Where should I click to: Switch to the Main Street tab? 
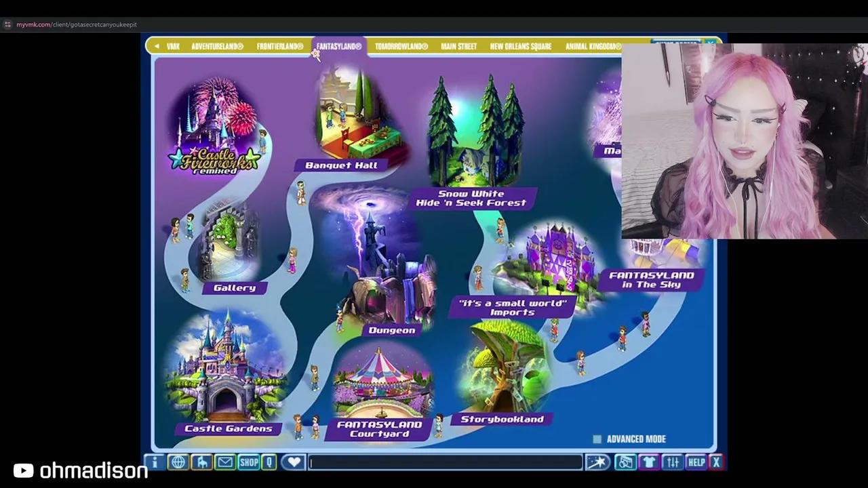coord(459,46)
